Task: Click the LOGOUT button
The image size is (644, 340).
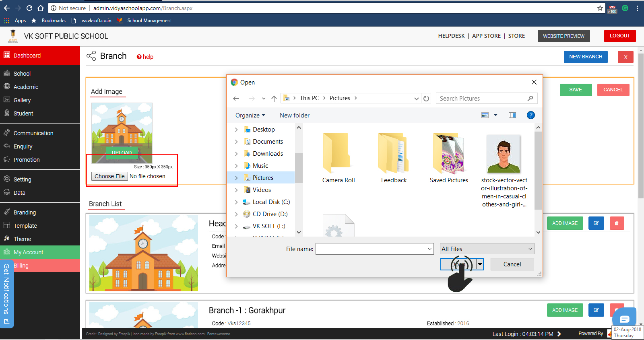Action: click(620, 36)
